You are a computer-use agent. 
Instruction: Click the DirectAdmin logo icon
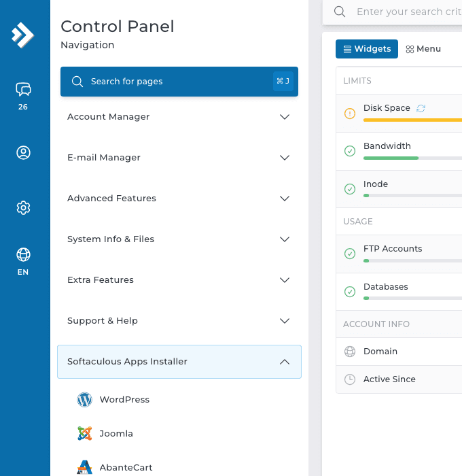pyautogui.click(x=23, y=35)
